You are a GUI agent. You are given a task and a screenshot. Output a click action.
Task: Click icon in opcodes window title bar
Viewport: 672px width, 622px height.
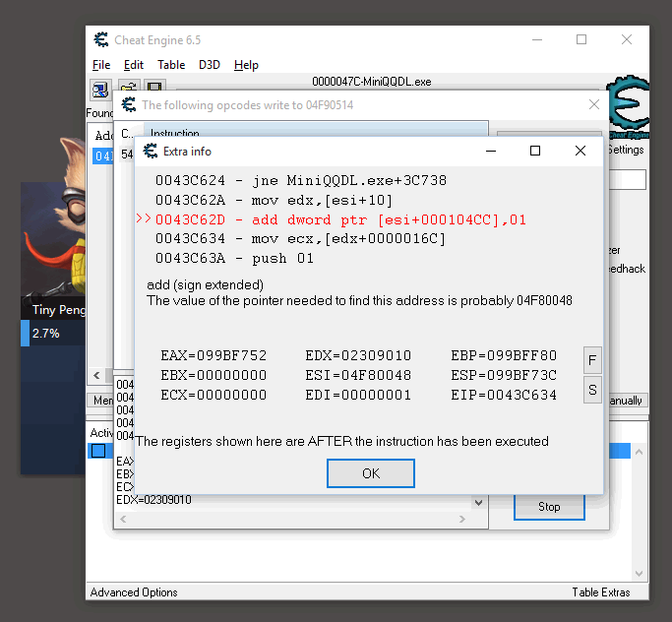point(129,104)
